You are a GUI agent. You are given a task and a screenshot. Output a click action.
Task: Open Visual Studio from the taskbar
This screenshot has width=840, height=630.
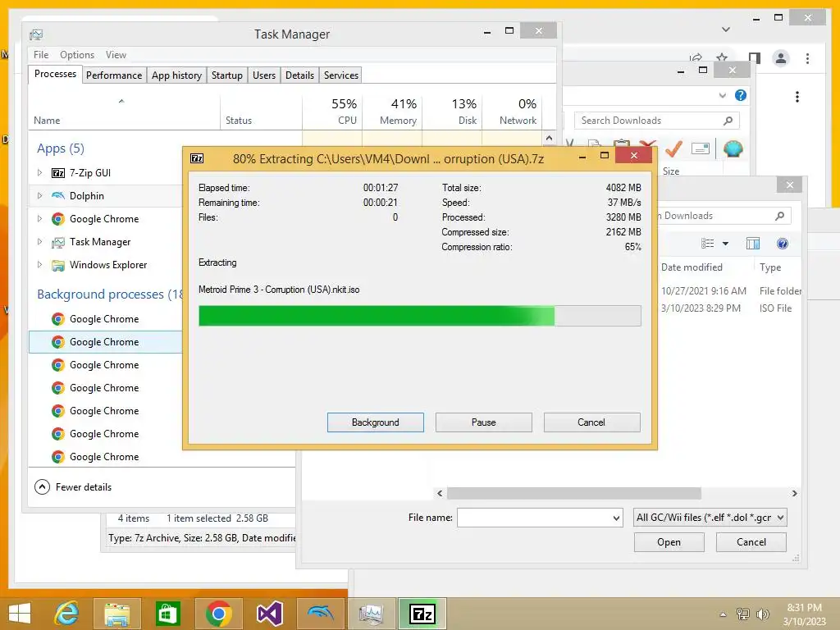coord(269,614)
